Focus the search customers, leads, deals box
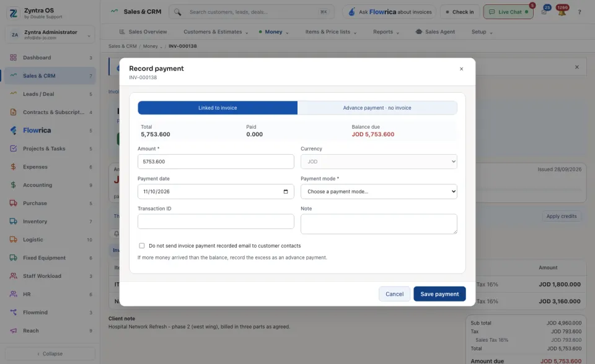This screenshot has height=364, width=595. point(252,12)
